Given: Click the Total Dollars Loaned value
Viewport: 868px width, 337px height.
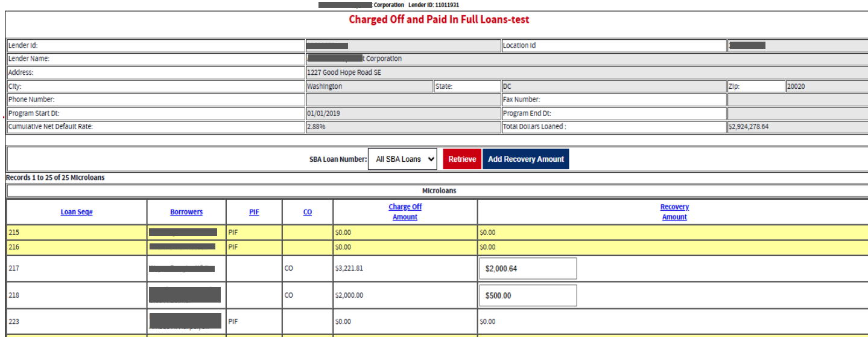Looking at the screenshot, I should click(797, 127).
